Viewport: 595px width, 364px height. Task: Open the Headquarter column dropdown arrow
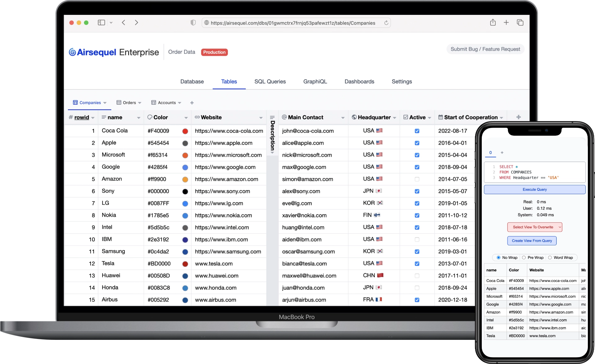click(394, 118)
